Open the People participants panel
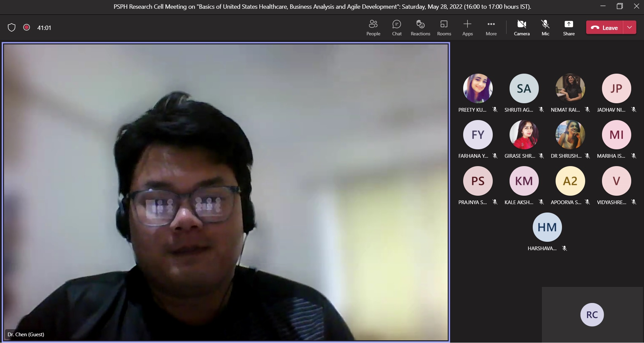 [x=373, y=28]
